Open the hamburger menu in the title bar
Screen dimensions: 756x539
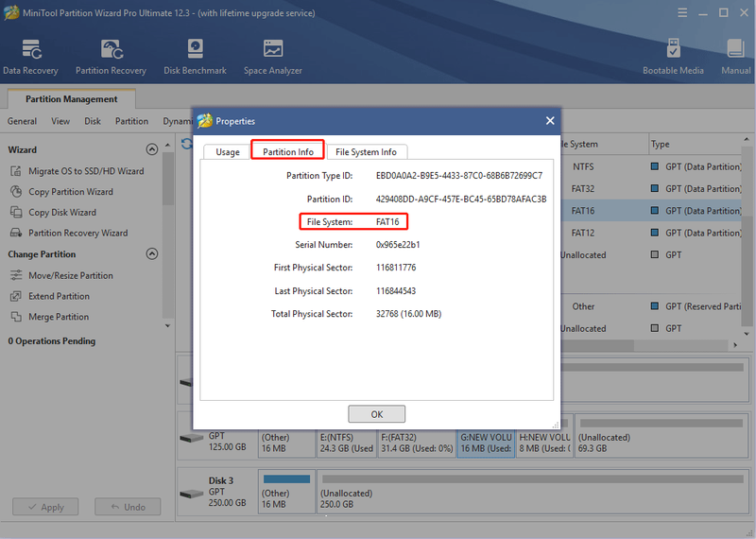[682, 13]
